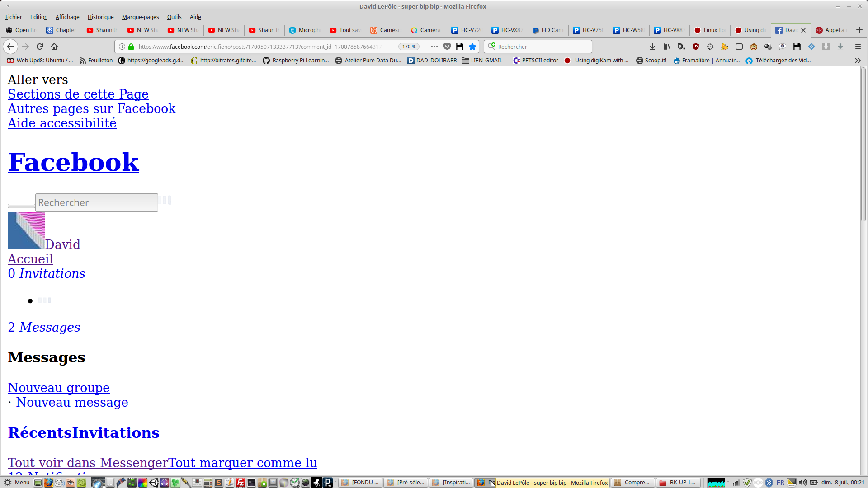Click the Facebook Rechercher input field
The height and width of the screenshot is (488, 868).
click(97, 202)
